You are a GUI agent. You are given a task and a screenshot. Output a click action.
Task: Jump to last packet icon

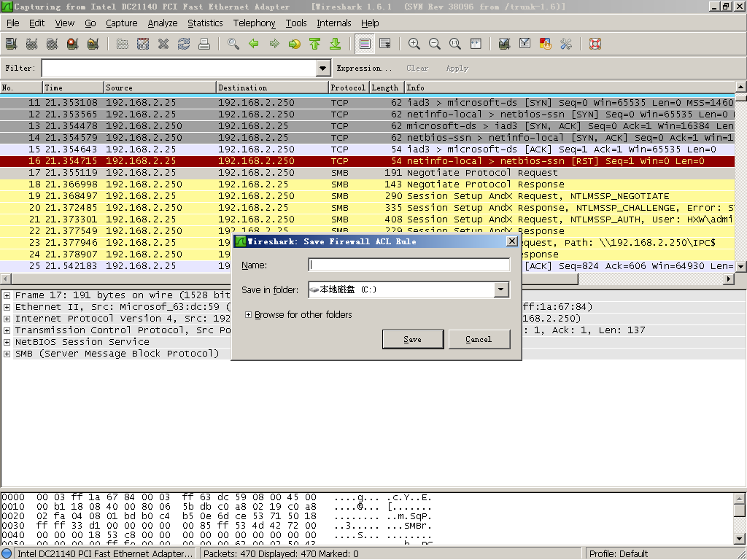[x=336, y=44]
